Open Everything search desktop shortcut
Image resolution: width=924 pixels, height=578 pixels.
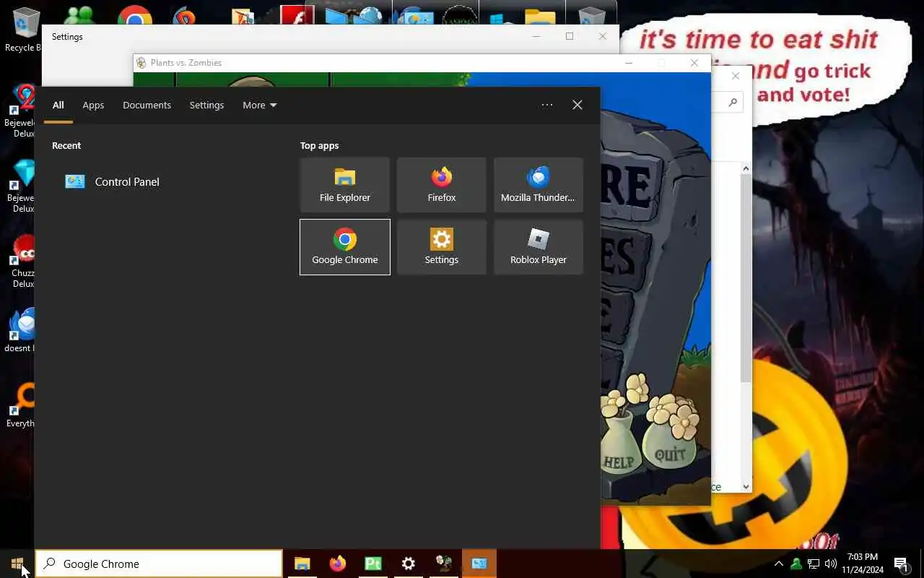pos(22,405)
